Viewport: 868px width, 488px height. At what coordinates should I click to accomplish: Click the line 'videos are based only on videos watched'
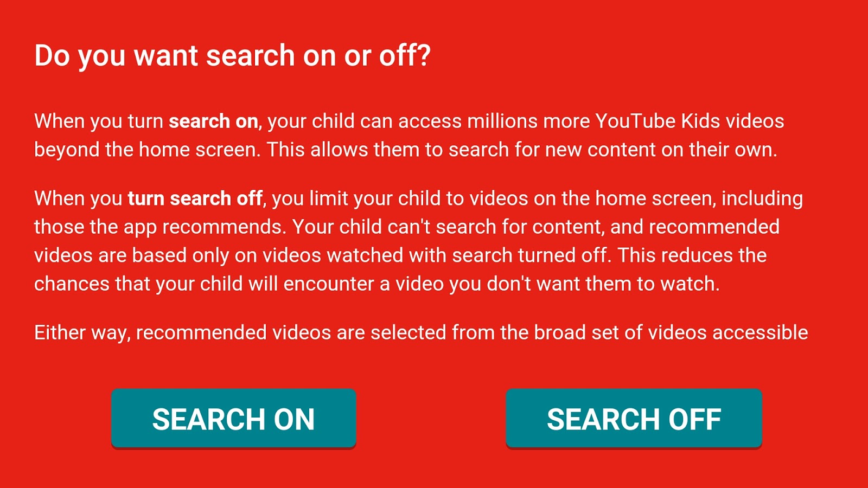pyautogui.click(x=400, y=255)
